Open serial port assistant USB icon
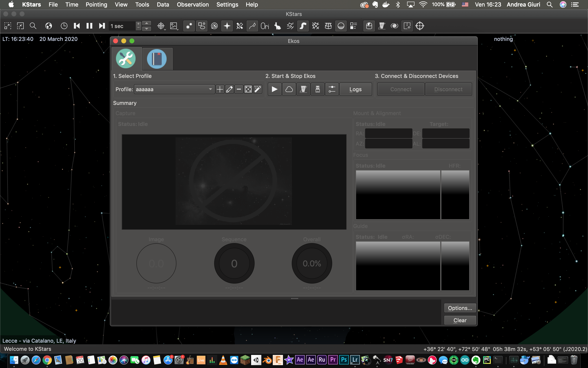Image resolution: width=588 pixels, height=368 pixels. (317, 89)
